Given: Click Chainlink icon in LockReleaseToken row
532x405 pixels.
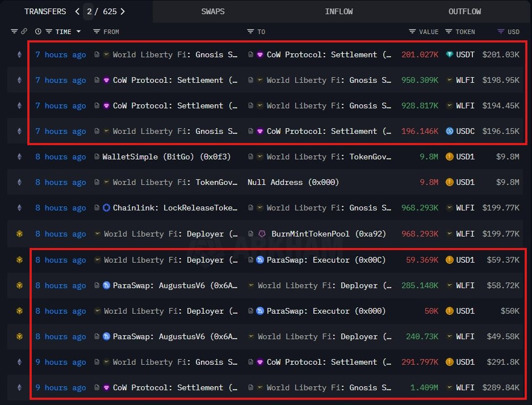Looking at the screenshot, I should [106, 208].
